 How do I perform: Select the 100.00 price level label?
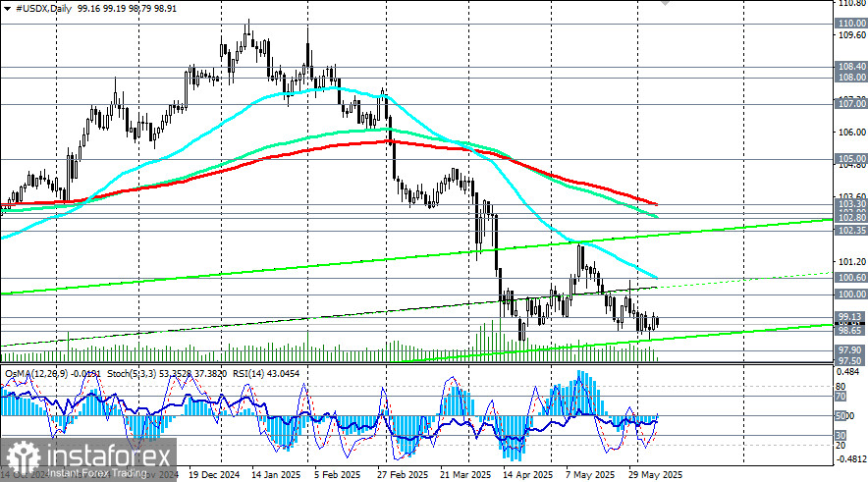(851, 295)
